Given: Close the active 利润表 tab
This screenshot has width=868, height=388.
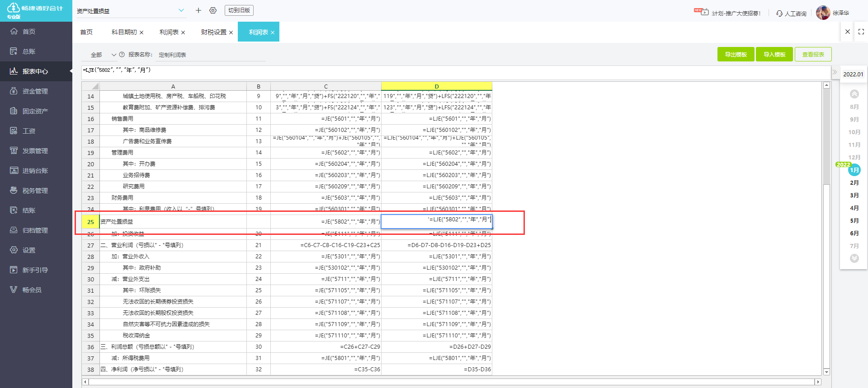Looking at the screenshot, I should pyautogui.click(x=273, y=33).
